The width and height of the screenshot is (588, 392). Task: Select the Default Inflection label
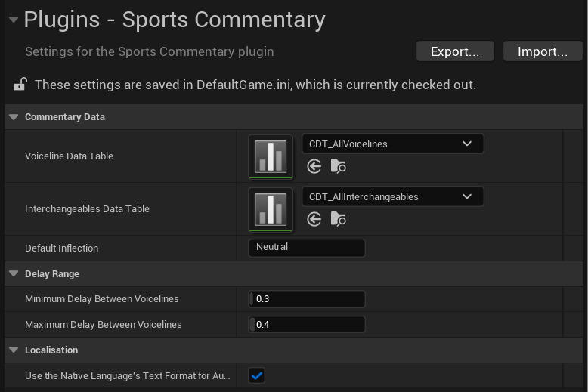[61, 248]
